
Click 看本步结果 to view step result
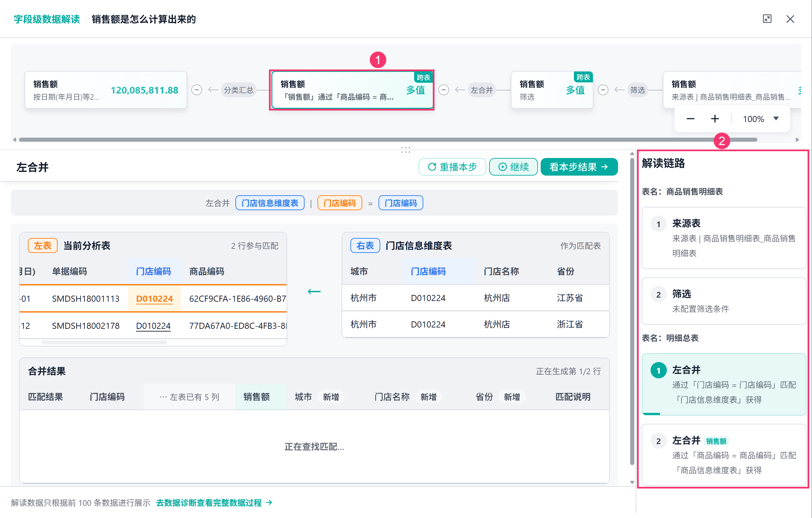pos(579,167)
